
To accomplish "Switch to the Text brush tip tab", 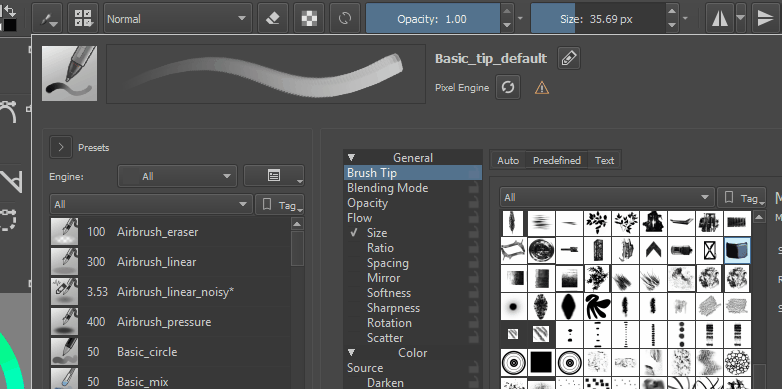I will pyautogui.click(x=604, y=160).
